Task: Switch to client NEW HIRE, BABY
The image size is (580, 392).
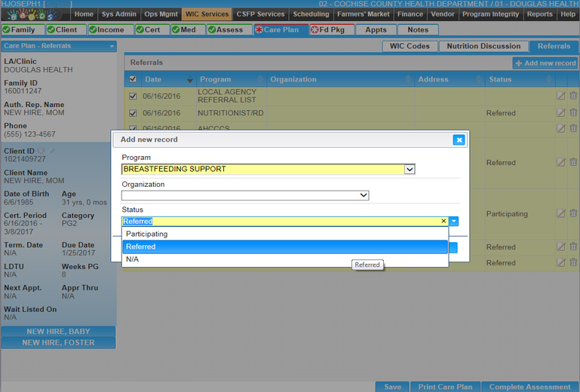Action: pyautogui.click(x=58, y=332)
